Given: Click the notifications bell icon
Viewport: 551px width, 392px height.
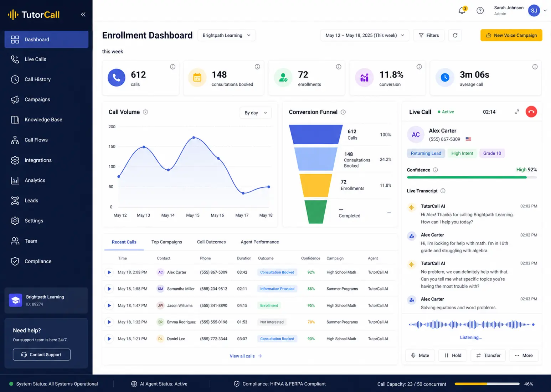Looking at the screenshot, I should tap(462, 10).
